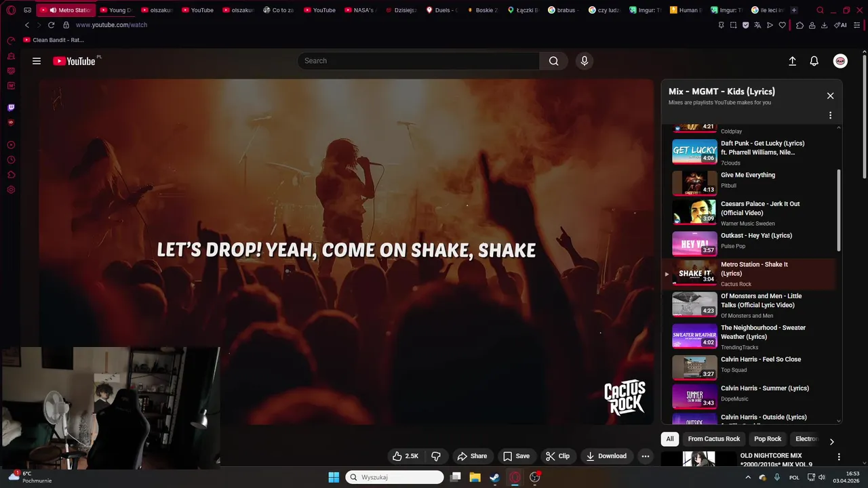Open the Opera GX main menu logo
Viewport: 868px width, 488px height.
point(11,10)
